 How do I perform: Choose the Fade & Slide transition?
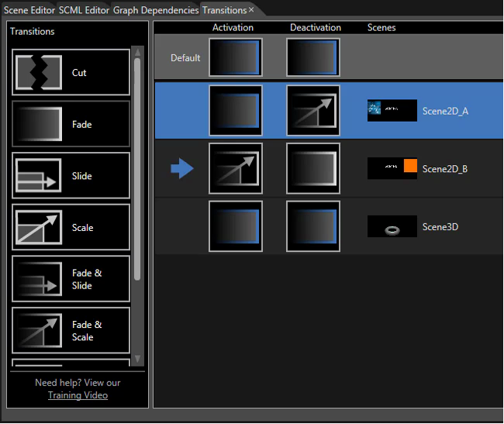71,279
